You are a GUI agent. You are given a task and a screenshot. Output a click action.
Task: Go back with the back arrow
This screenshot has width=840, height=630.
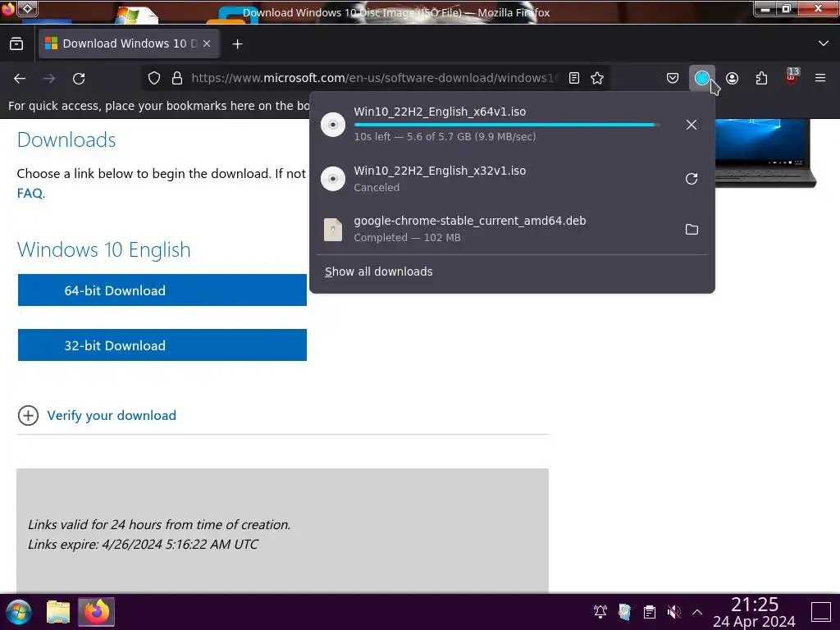[x=20, y=78]
